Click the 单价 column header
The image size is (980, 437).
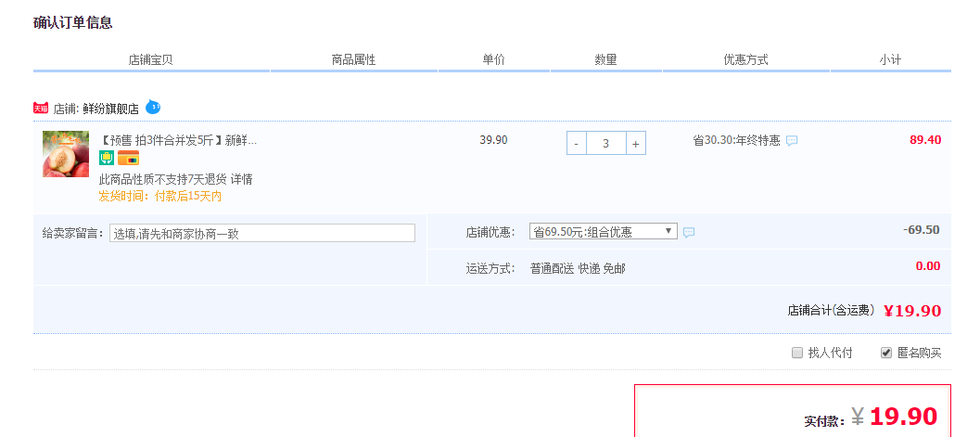click(494, 60)
